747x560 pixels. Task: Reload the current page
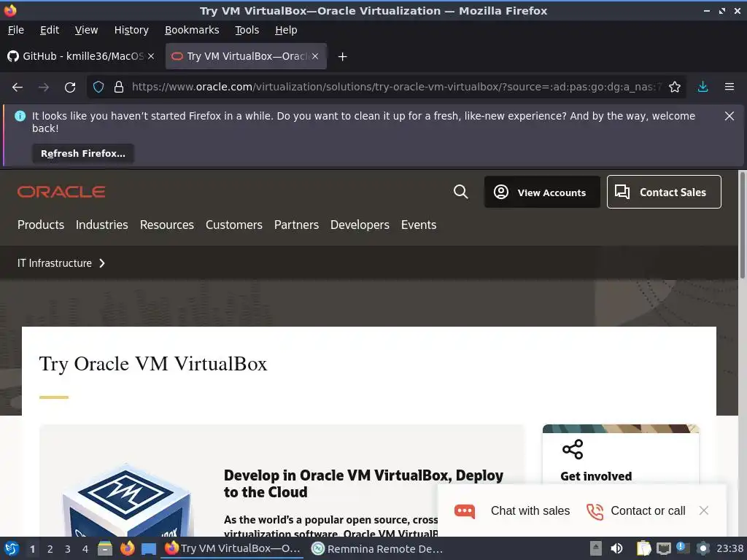(70, 87)
